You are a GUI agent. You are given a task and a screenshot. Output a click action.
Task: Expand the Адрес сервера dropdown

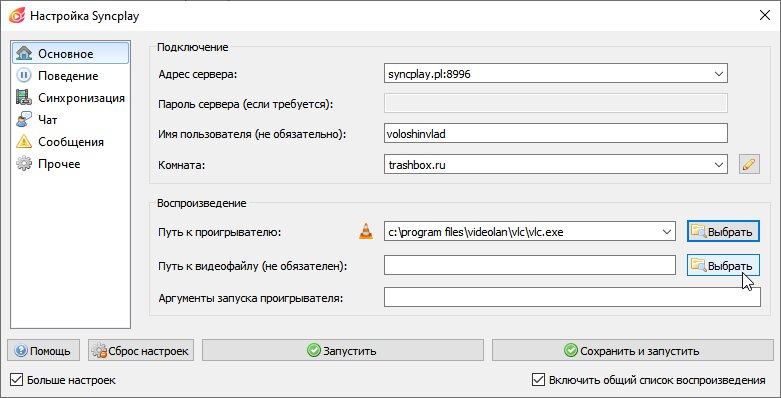coord(718,74)
